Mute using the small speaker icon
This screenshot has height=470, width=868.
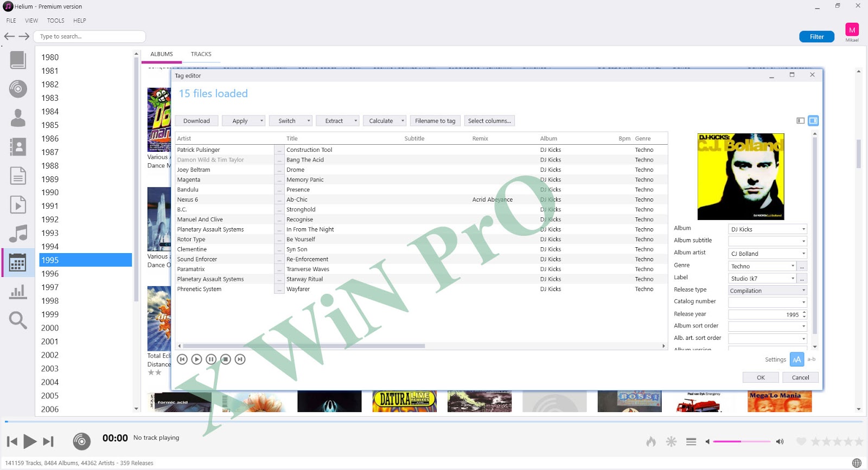(x=707, y=441)
